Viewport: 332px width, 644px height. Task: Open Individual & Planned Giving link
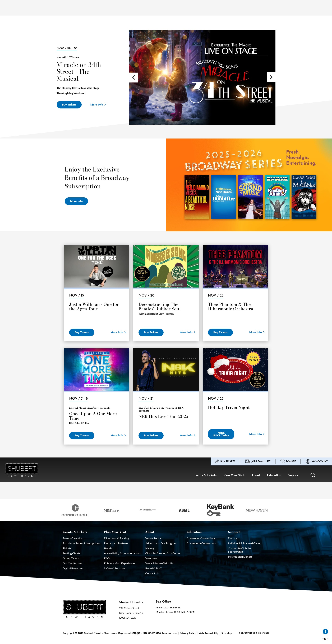click(244, 543)
